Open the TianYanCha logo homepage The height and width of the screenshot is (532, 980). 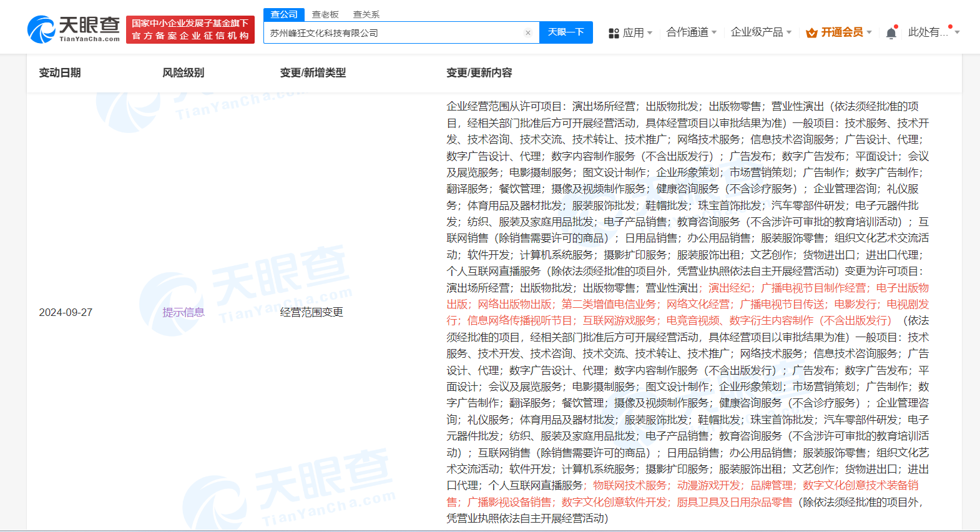74,29
